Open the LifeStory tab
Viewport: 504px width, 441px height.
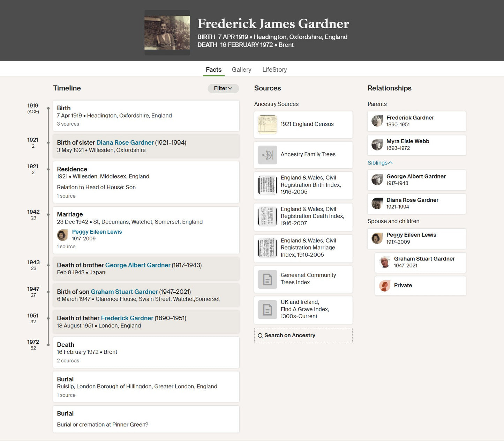coord(274,69)
